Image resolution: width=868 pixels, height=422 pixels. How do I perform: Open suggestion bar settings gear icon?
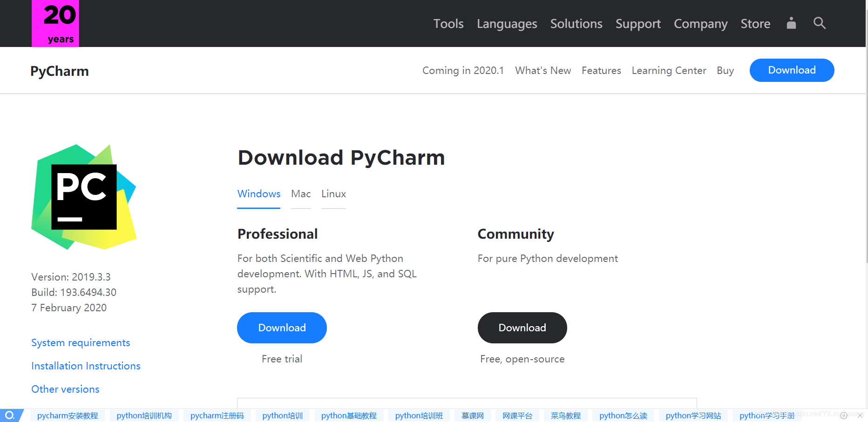pyautogui.click(x=844, y=415)
